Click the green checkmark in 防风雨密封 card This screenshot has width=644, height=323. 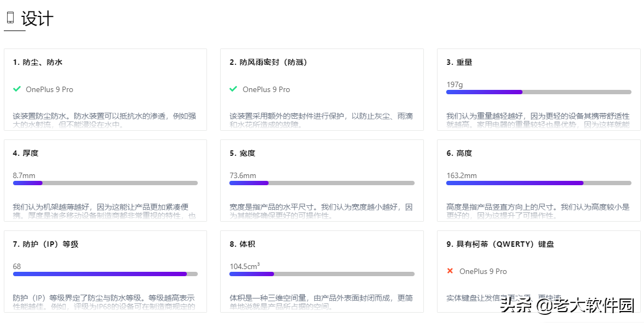coord(233,89)
